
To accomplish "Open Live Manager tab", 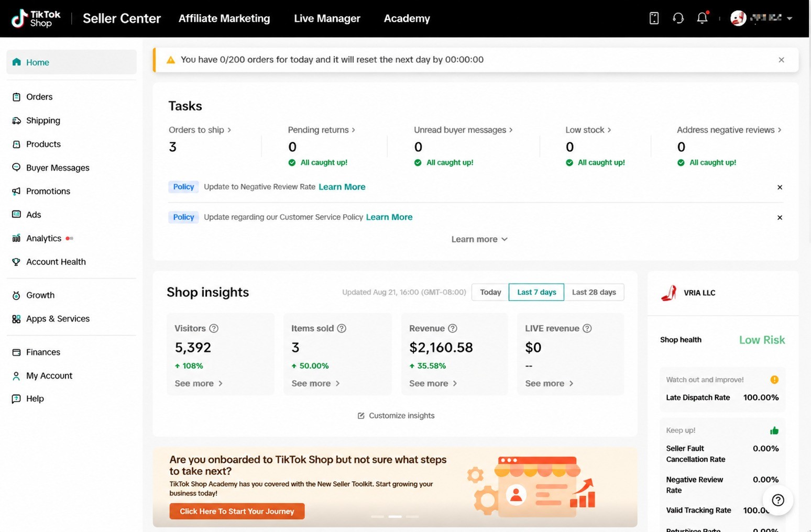I will pos(327,18).
